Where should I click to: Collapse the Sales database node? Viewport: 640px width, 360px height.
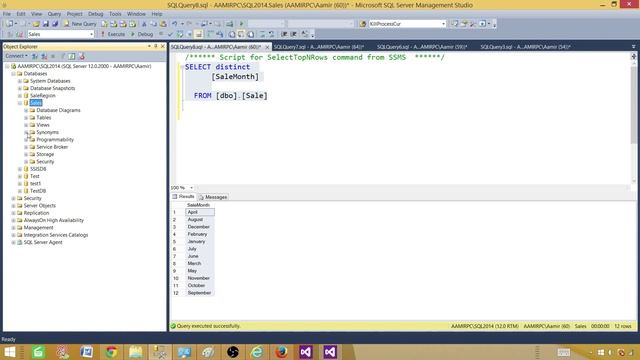pyautogui.click(x=20, y=103)
